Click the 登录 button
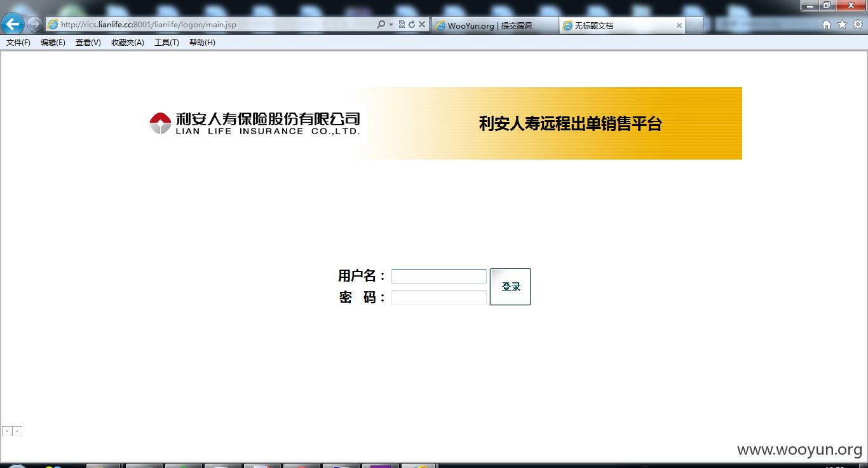 click(x=510, y=287)
